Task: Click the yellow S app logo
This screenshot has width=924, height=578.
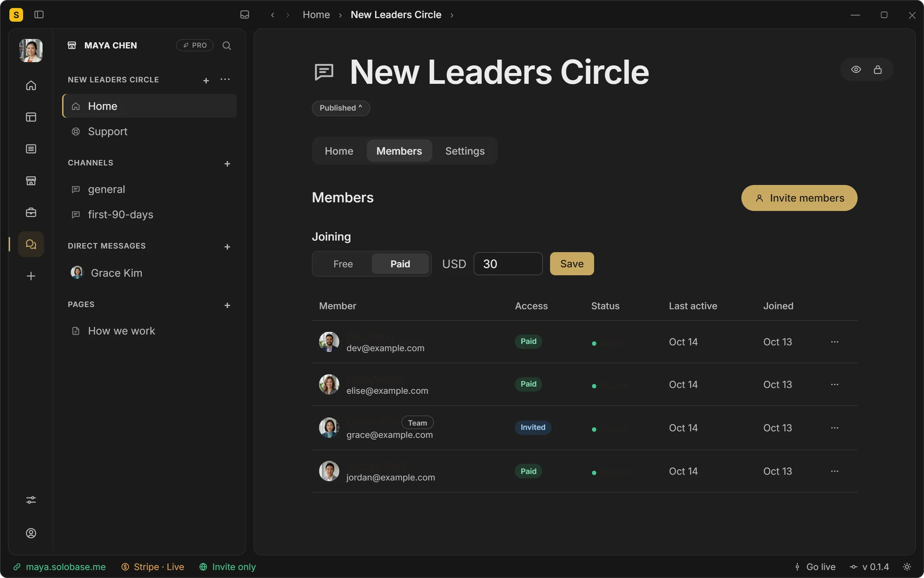Action: click(16, 15)
